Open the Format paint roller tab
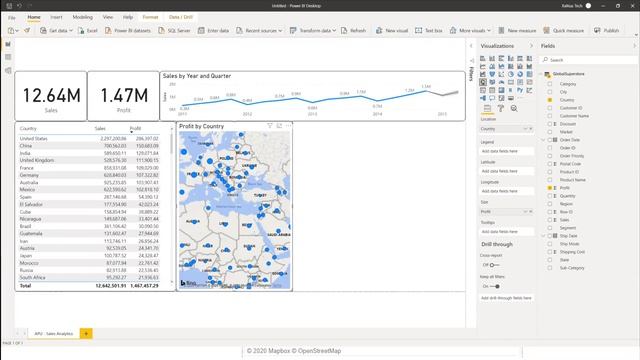Screen dimensions: 640x360 501,108
